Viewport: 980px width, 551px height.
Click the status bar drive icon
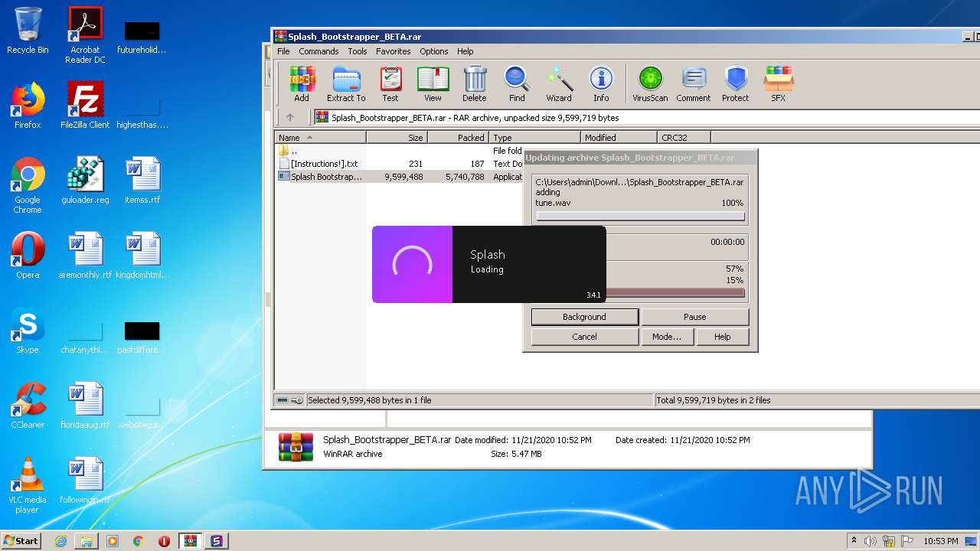pos(283,400)
